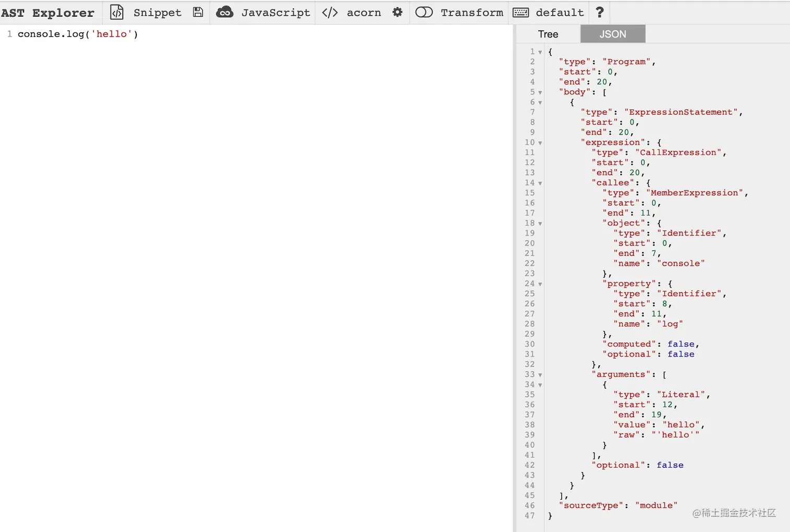
Task: Click line number 47 in JSON gutter
Action: click(530, 515)
